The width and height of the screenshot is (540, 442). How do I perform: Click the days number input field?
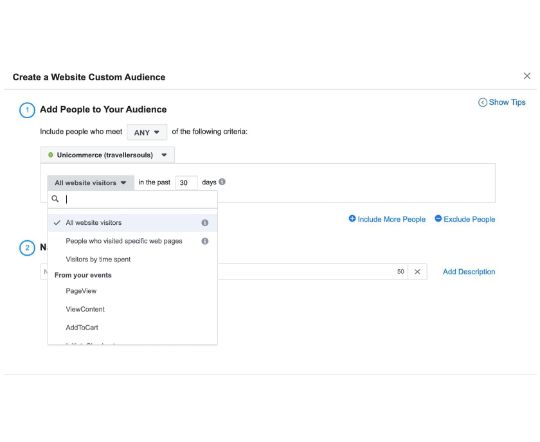pyautogui.click(x=186, y=183)
